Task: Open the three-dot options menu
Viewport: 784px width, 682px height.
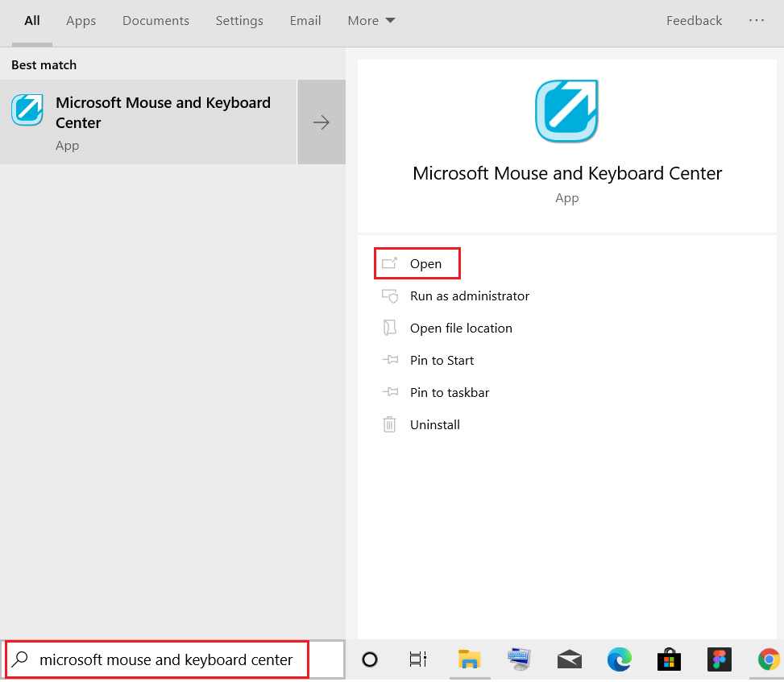Action: [757, 21]
